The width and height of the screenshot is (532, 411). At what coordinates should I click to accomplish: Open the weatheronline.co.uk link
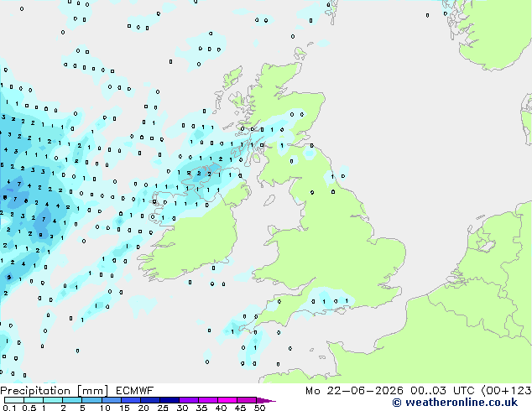tap(455, 403)
